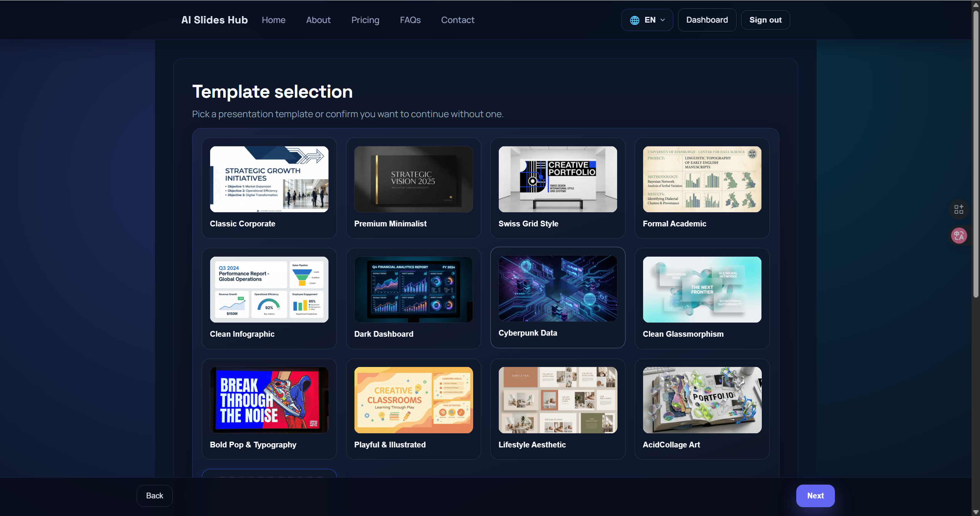
Task: Sign out of the account
Action: click(x=765, y=20)
